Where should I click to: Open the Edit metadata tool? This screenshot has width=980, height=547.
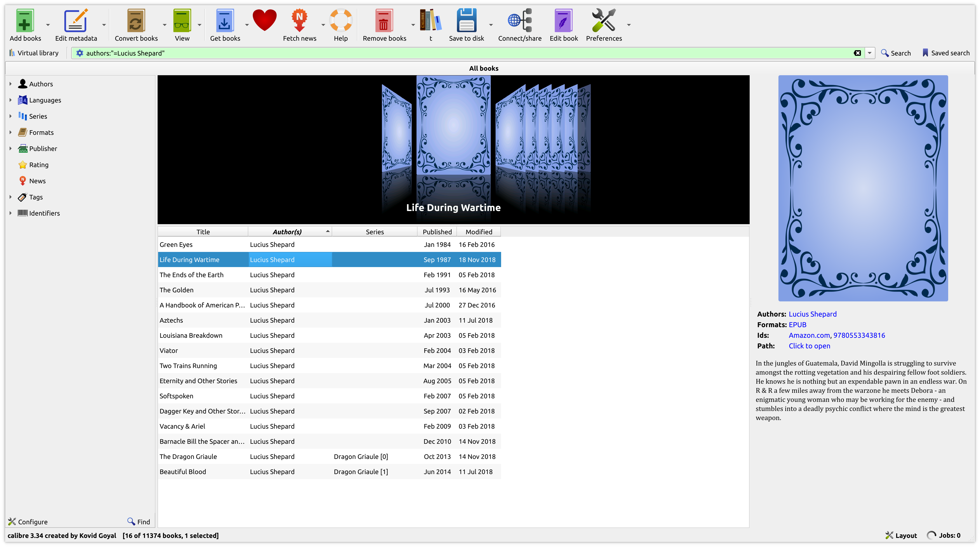(x=76, y=21)
